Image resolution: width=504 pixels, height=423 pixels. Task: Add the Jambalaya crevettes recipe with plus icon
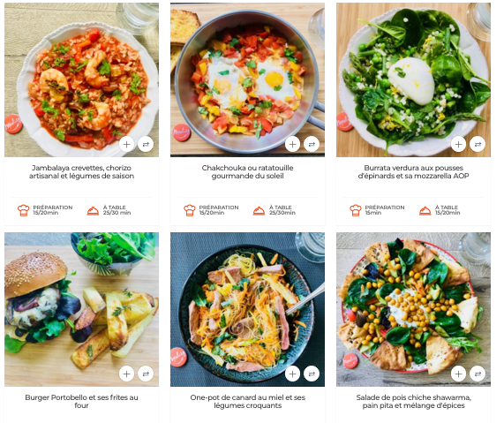[x=126, y=145]
